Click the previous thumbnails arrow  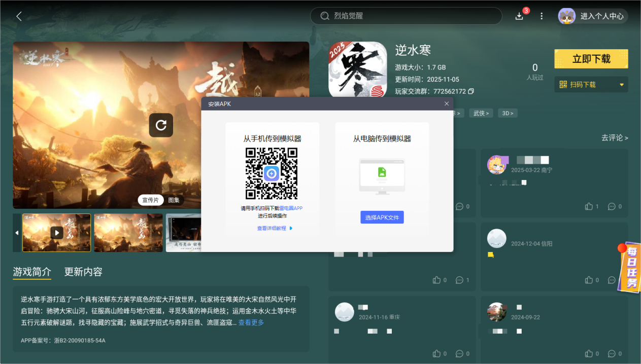[x=17, y=233]
